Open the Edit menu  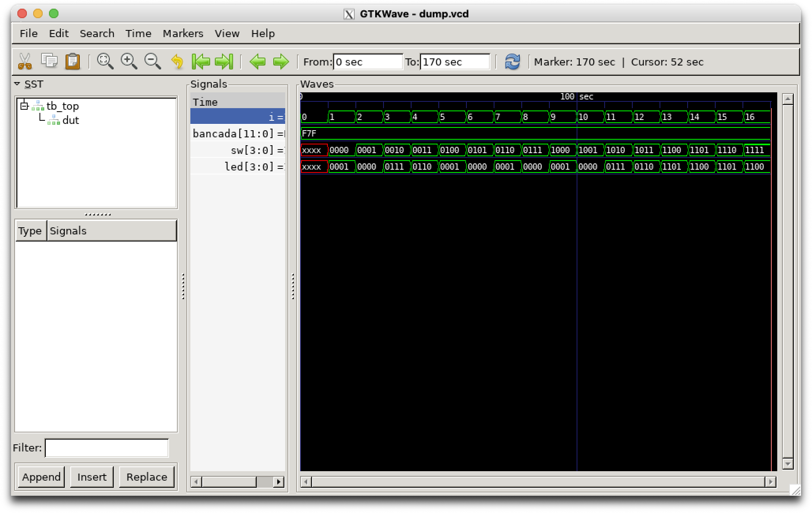tap(59, 34)
